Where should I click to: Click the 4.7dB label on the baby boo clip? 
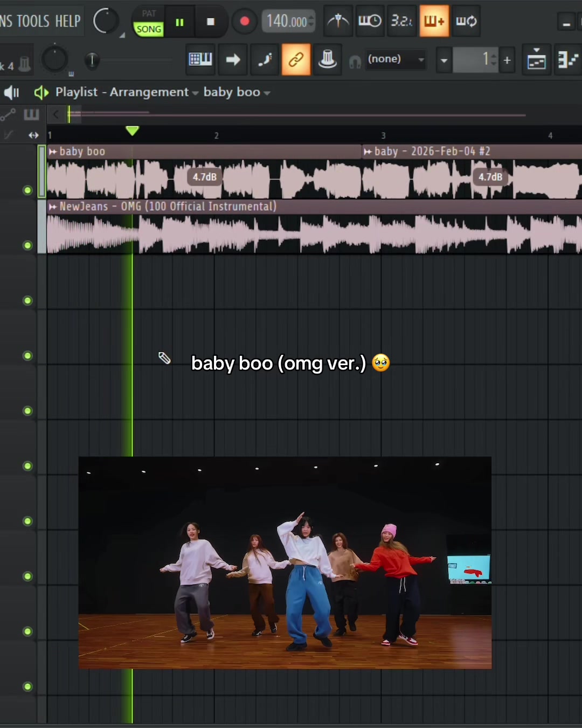205,177
